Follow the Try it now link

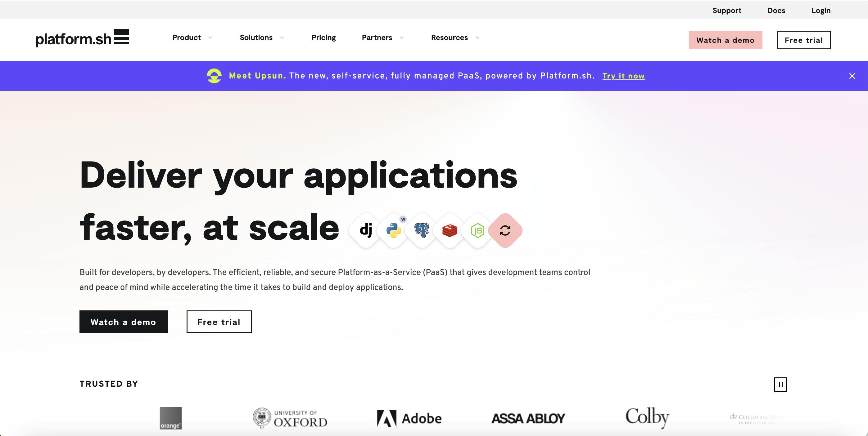pyautogui.click(x=623, y=76)
